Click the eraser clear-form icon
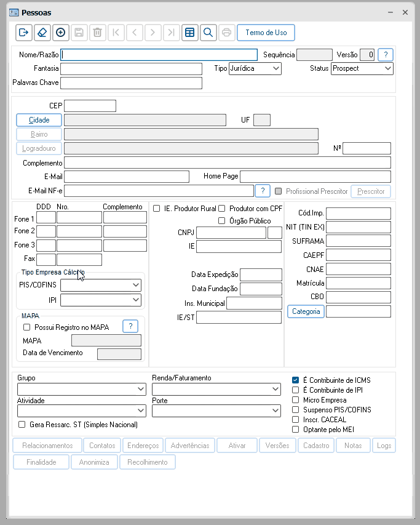420x525 pixels. tap(42, 33)
